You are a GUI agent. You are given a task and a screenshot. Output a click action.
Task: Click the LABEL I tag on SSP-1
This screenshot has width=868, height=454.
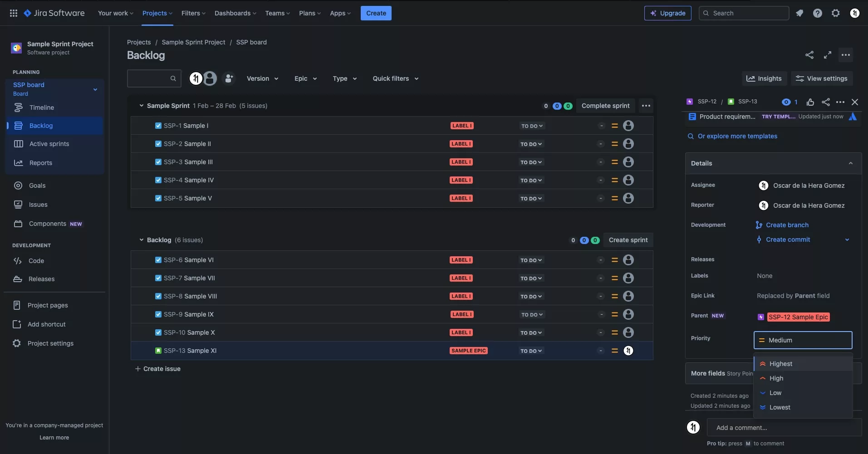click(462, 126)
